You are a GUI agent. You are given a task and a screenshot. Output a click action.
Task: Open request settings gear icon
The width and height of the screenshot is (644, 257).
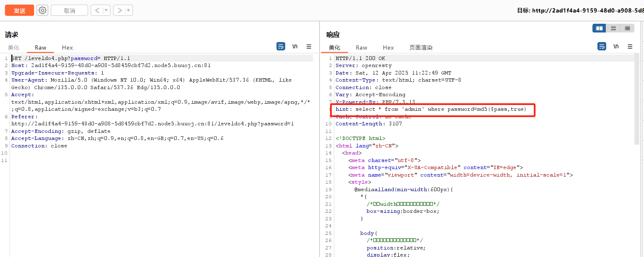tap(42, 10)
